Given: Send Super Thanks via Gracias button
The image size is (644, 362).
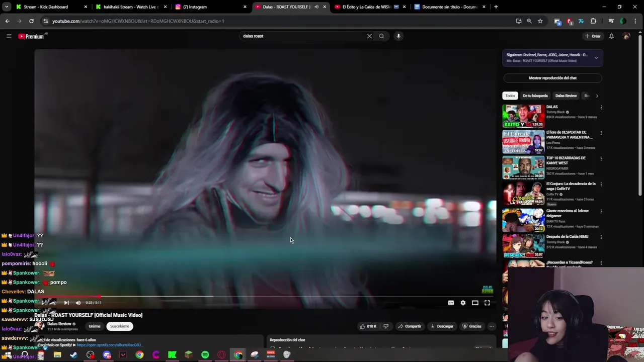Looking at the screenshot, I should pos(472,326).
